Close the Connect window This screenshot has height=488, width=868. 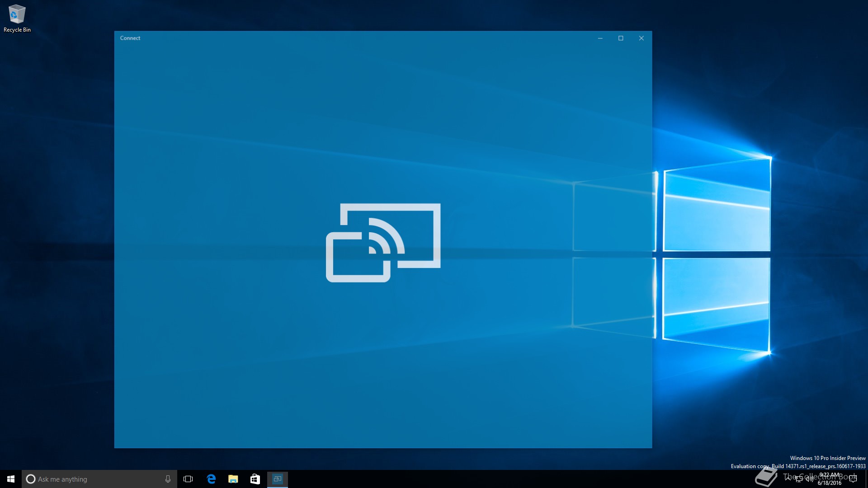point(641,38)
